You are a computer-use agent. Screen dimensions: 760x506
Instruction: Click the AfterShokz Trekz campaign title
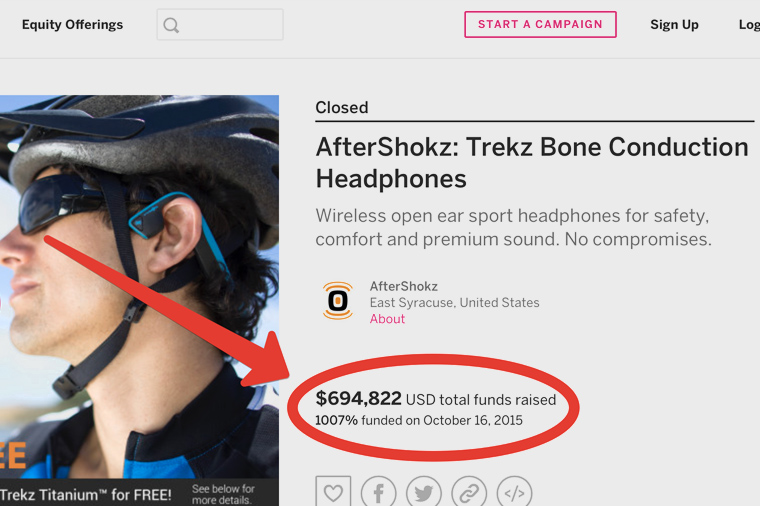point(531,162)
